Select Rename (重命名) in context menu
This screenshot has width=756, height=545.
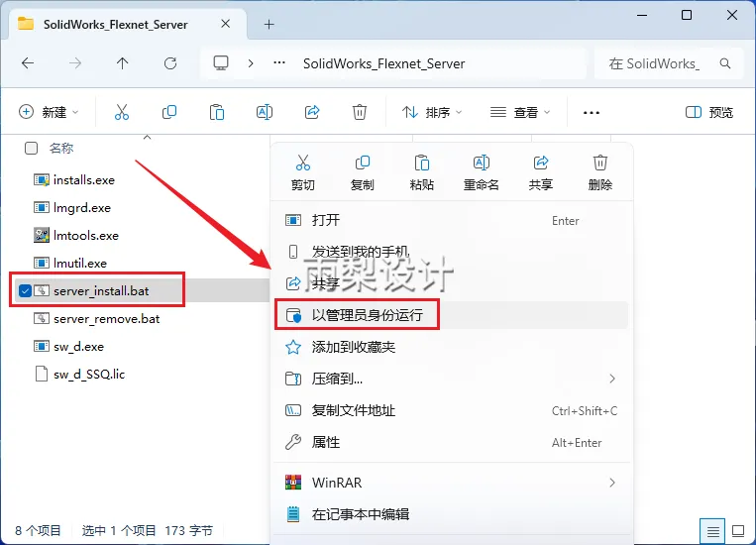[482, 172]
